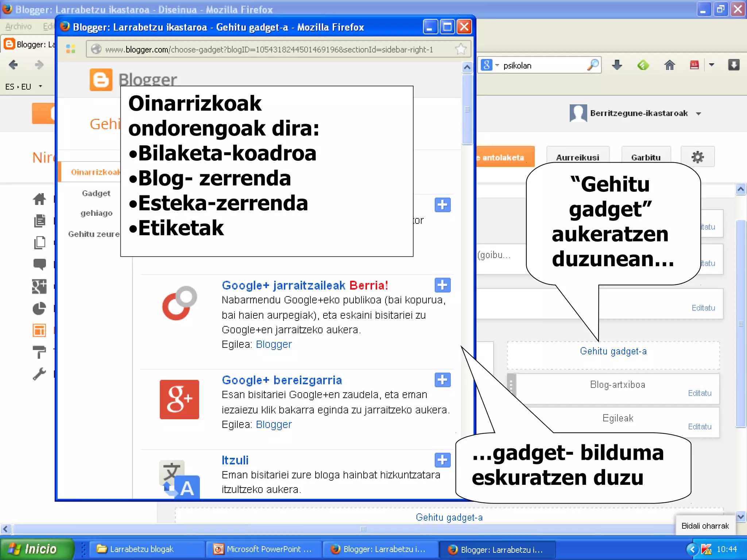The width and height of the screenshot is (747, 560).
Task: Click the Aurreikusi preview button
Action: [578, 157]
